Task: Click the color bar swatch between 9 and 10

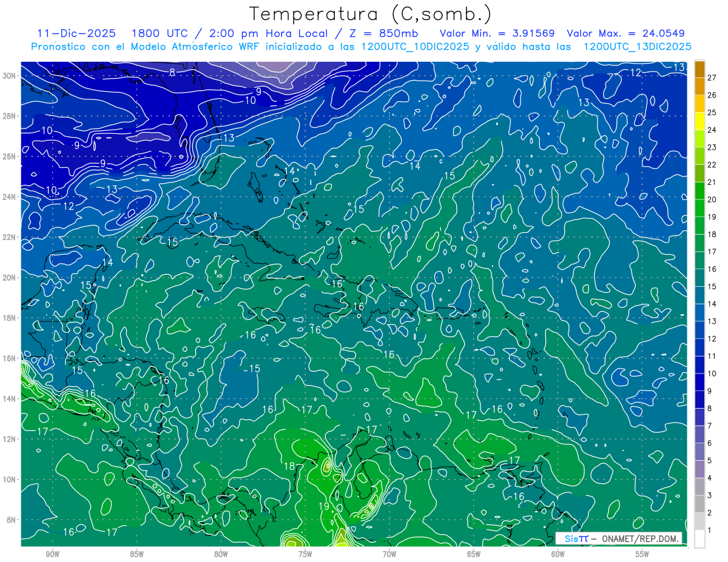Action: 699,382
